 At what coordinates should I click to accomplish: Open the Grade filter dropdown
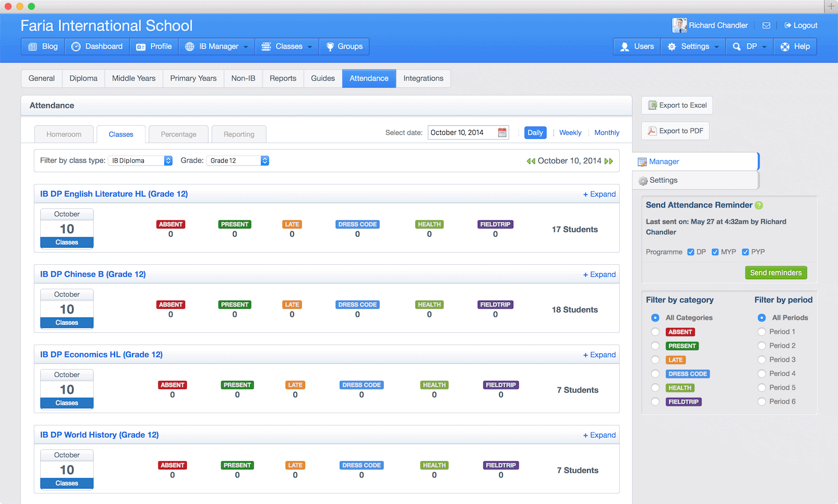tap(237, 161)
